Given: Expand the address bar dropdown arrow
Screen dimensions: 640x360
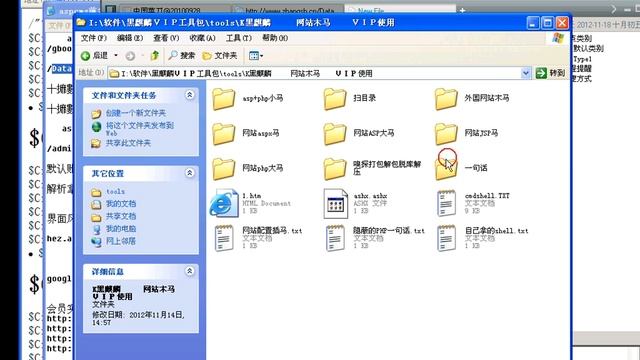Looking at the screenshot, I should [x=526, y=73].
